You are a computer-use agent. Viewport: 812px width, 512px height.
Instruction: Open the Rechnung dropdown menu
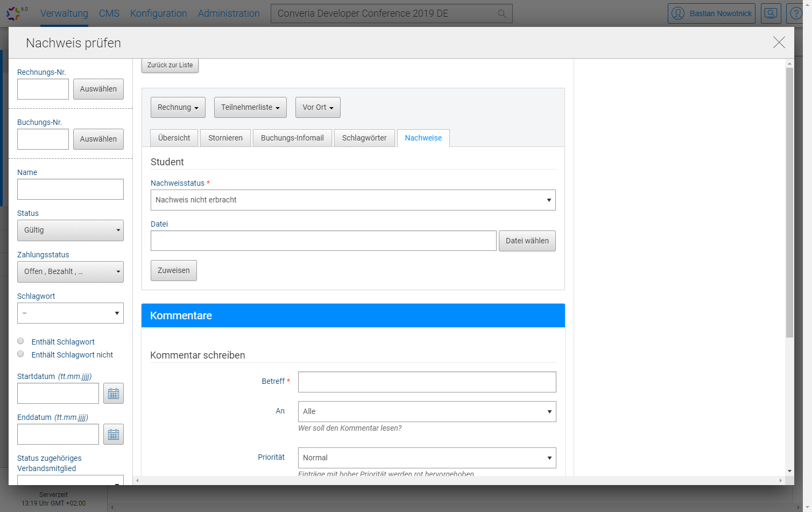click(178, 108)
